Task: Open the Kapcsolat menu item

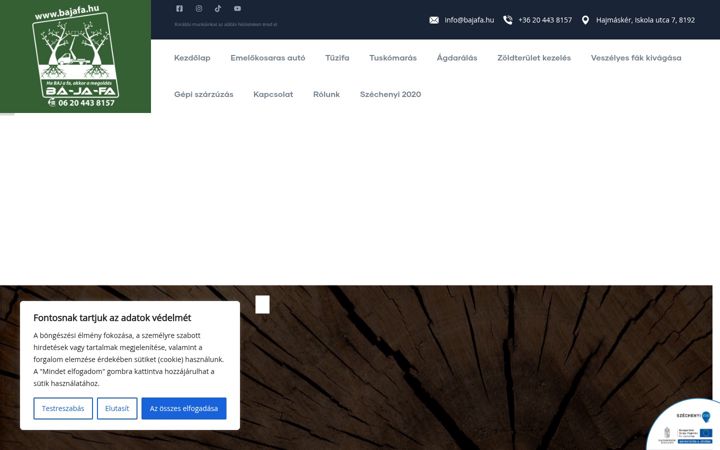Action: coord(273,95)
